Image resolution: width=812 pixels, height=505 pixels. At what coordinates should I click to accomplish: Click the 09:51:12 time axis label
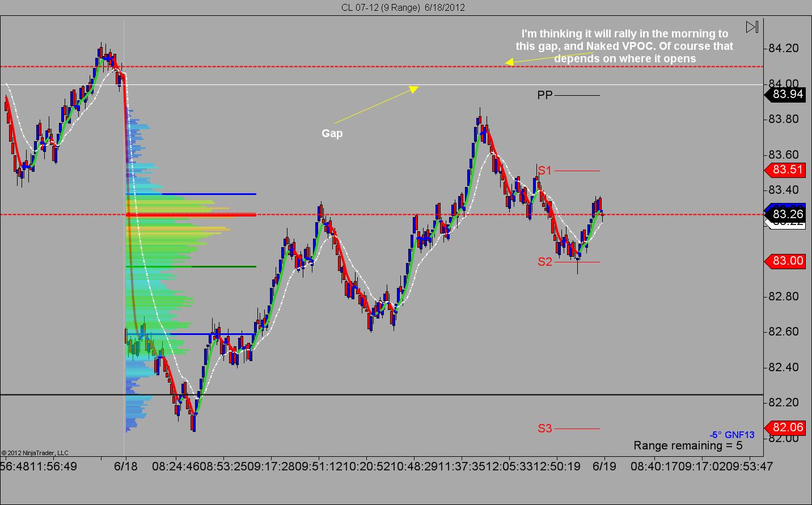coord(319,466)
